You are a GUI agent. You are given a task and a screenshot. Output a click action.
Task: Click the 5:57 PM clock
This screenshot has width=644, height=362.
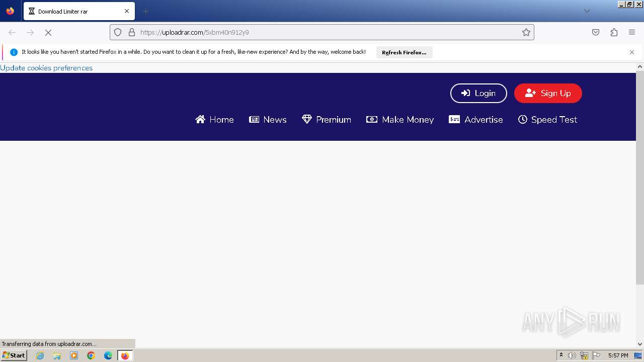click(618, 355)
